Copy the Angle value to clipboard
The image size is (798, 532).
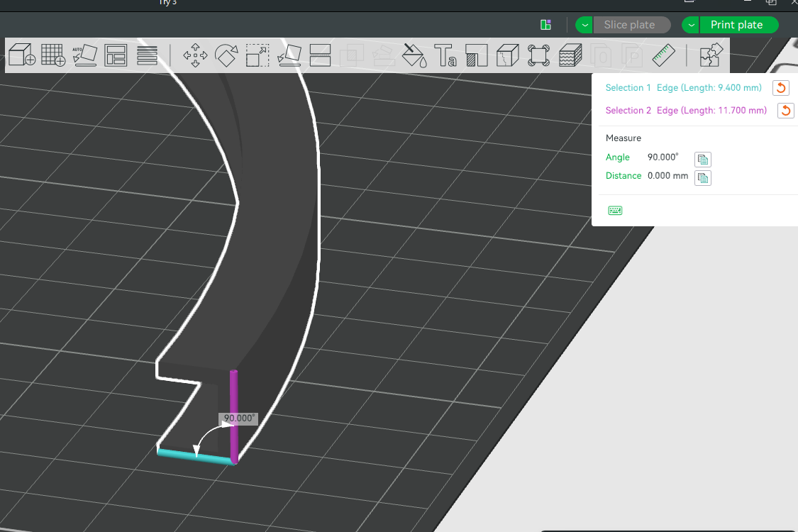(x=702, y=159)
